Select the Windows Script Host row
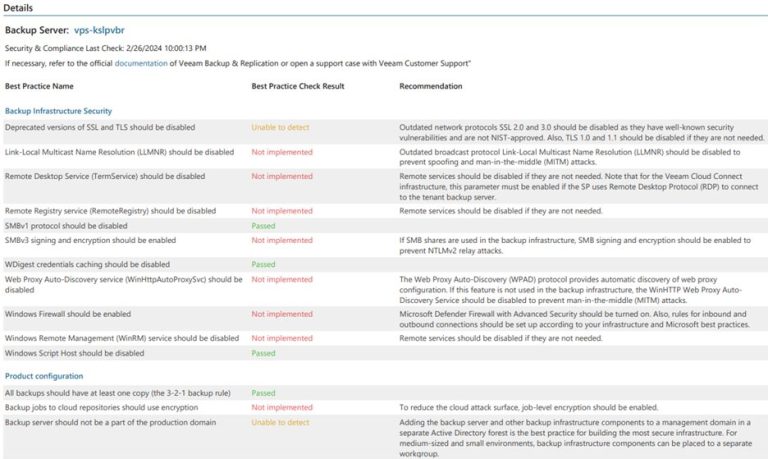Screen dimensions: 768x459 (x=75, y=353)
